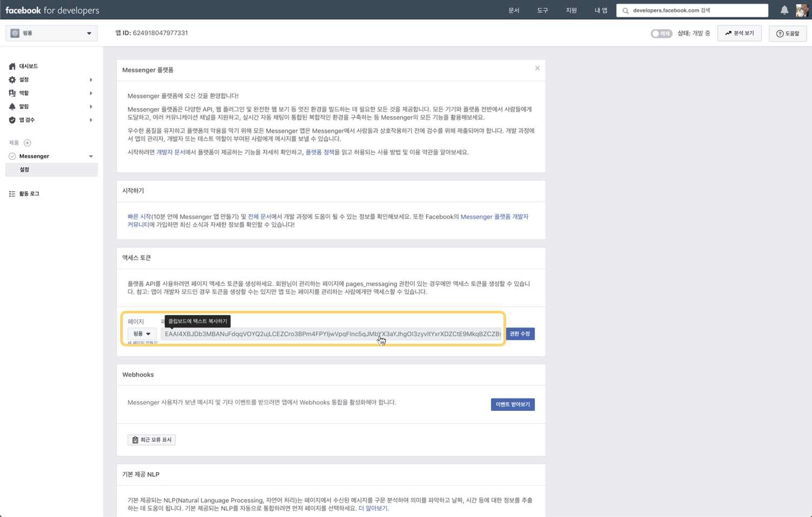Select Messenger 설정 sub-item

tap(51, 169)
